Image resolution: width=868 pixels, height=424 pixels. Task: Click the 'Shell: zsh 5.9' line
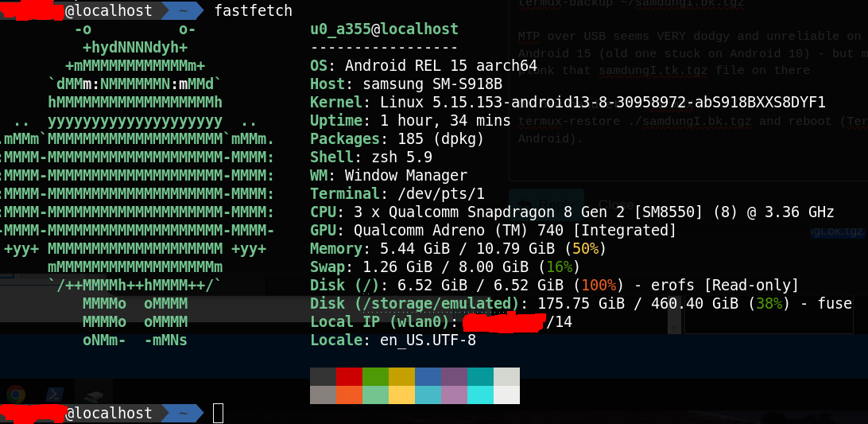point(371,158)
